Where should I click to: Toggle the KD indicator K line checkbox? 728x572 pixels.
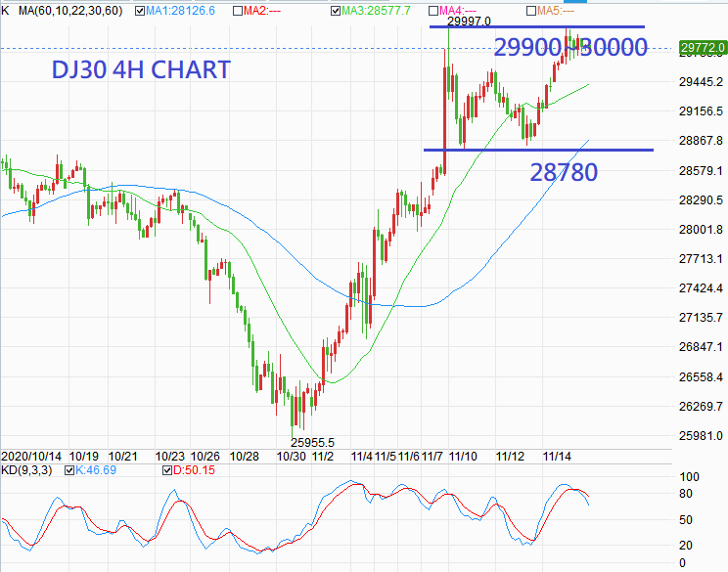[68, 470]
